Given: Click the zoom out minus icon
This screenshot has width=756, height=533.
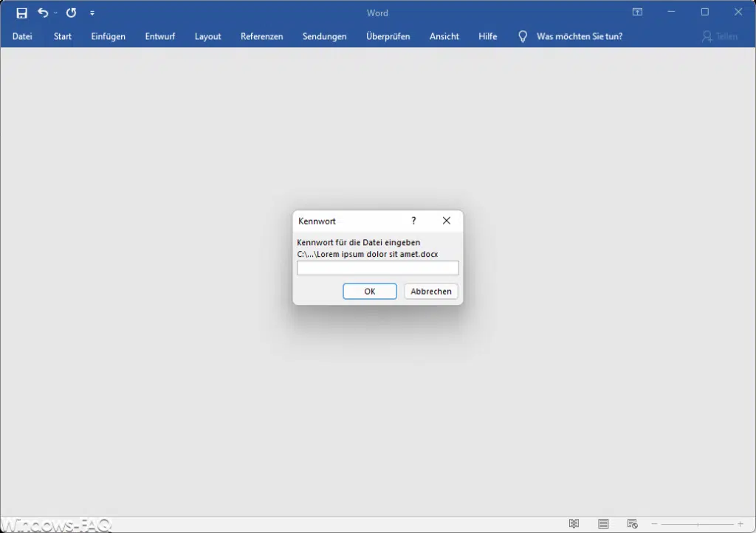Looking at the screenshot, I should pyautogui.click(x=654, y=524).
